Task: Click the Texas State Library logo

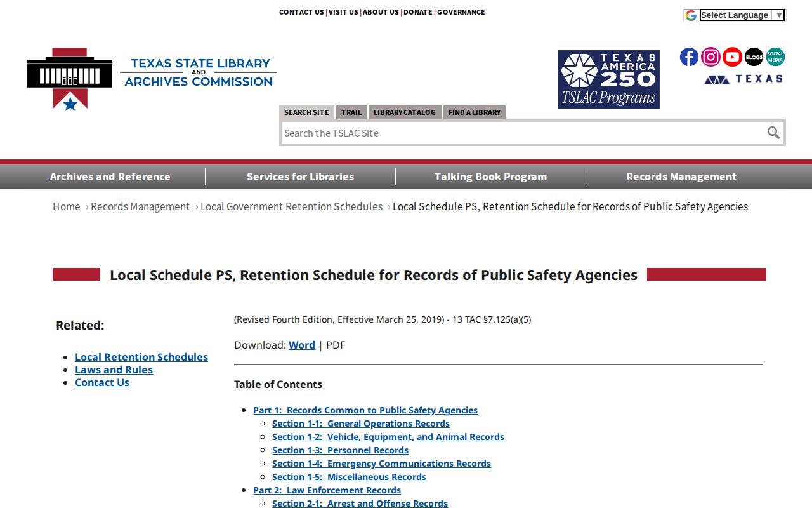Action: [152, 79]
